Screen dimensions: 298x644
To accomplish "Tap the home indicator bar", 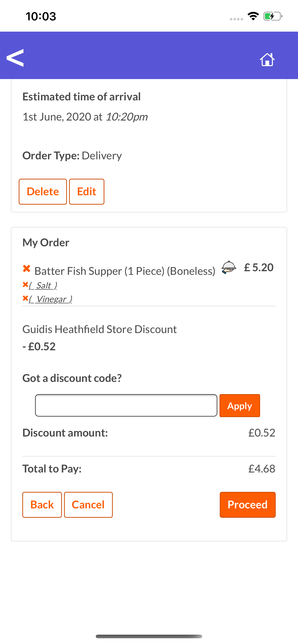I will [x=149, y=636].
